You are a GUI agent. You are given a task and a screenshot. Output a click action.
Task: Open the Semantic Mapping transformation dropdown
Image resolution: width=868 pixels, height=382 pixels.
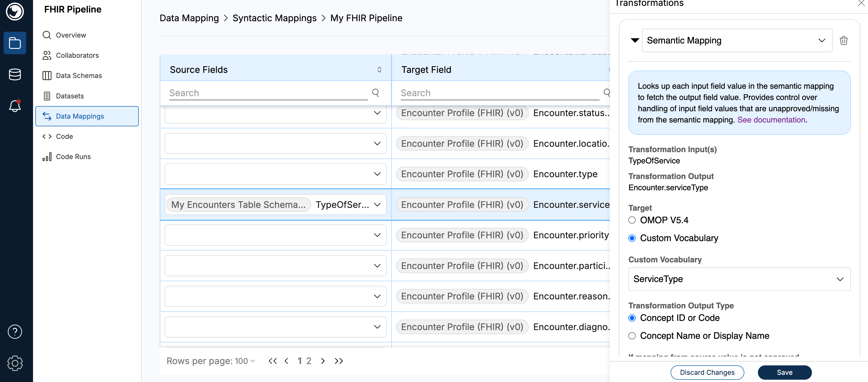tap(737, 40)
